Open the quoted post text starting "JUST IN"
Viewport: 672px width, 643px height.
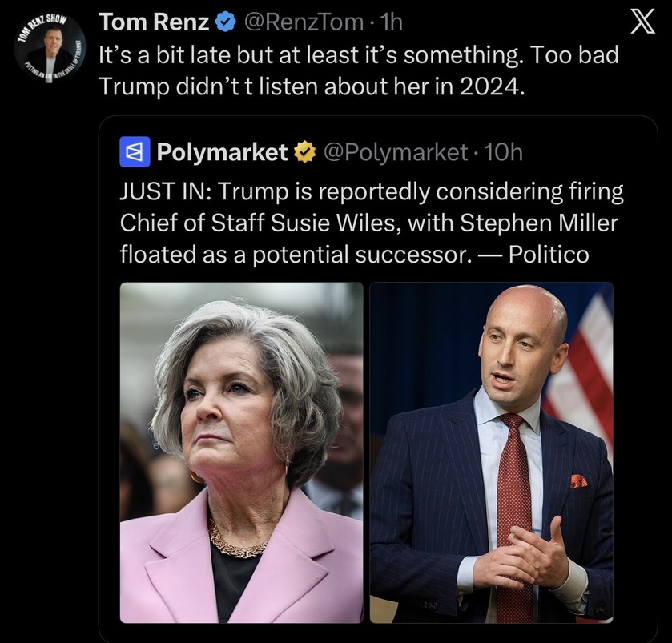(x=372, y=223)
